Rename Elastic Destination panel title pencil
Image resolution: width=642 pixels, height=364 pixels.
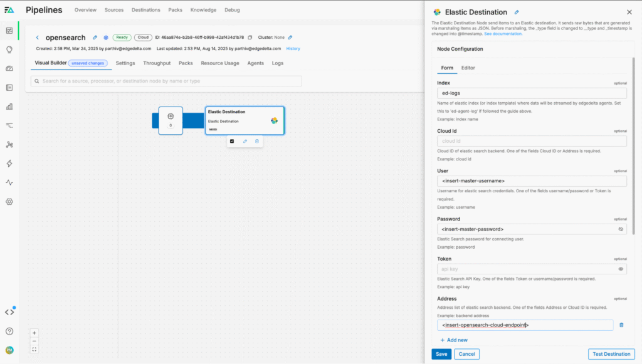click(x=517, y=13)
